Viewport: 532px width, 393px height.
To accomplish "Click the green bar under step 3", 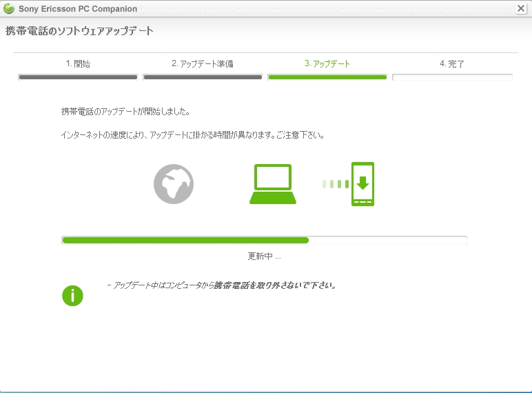I will coord(327,77).
